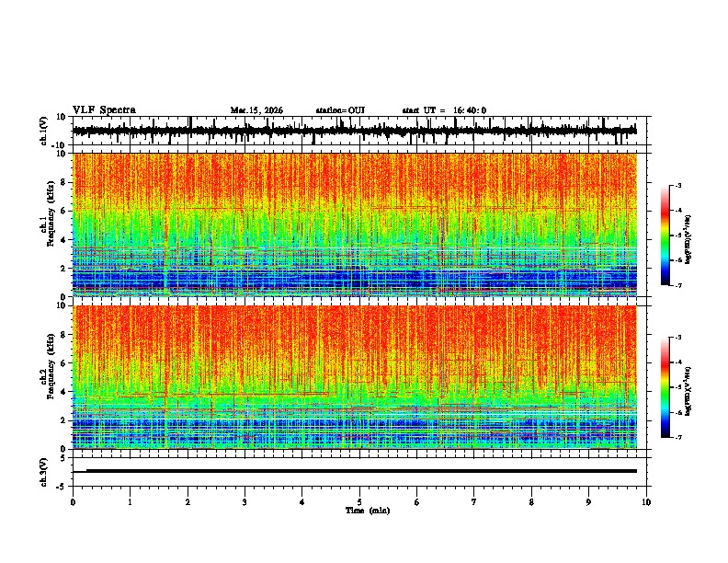Click time axis tick label 0
Image resolution: width=728 pixels, height=563 pixels.
pos(73,502)
